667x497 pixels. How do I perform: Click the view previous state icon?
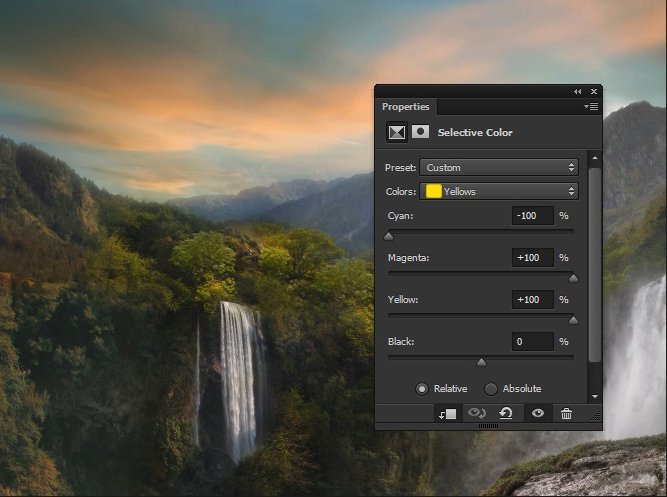pyautogui.click(x=478, y=414)
